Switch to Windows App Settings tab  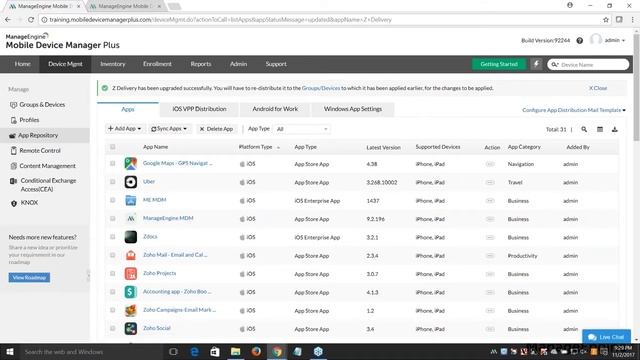pyautogui.click(x=353, y=109)
